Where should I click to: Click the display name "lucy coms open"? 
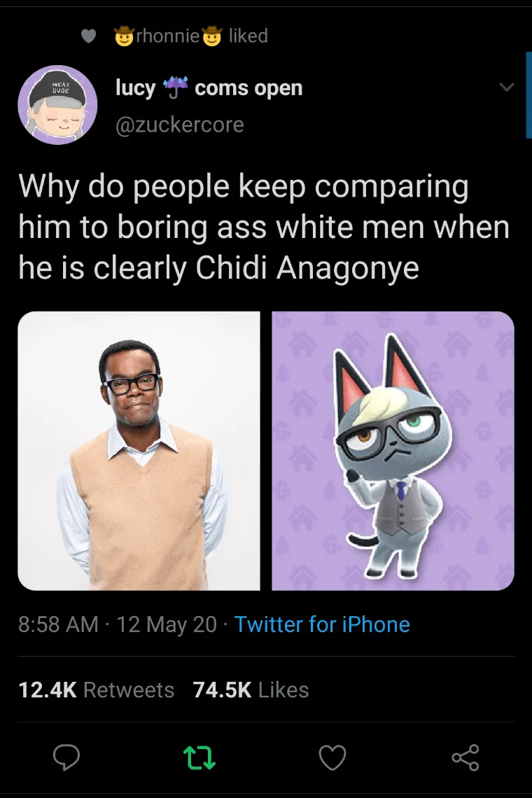pyautogui.click(x=209, y=88)
